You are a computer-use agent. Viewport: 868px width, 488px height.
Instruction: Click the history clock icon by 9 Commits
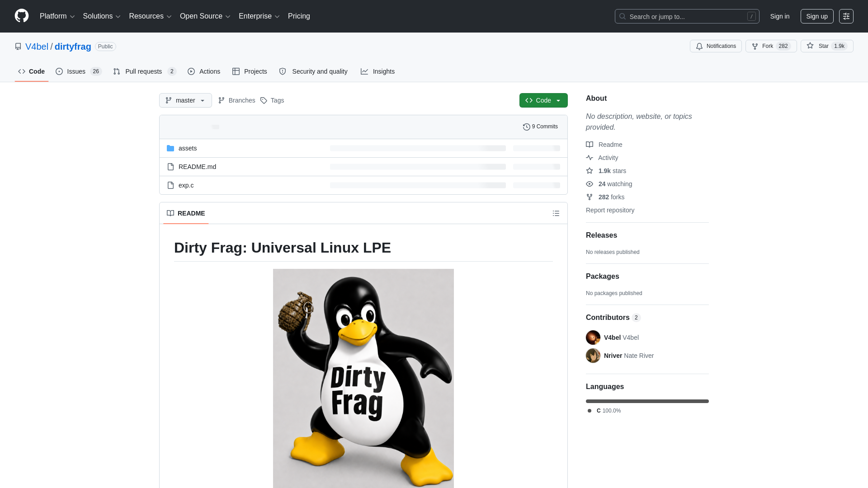527,127
